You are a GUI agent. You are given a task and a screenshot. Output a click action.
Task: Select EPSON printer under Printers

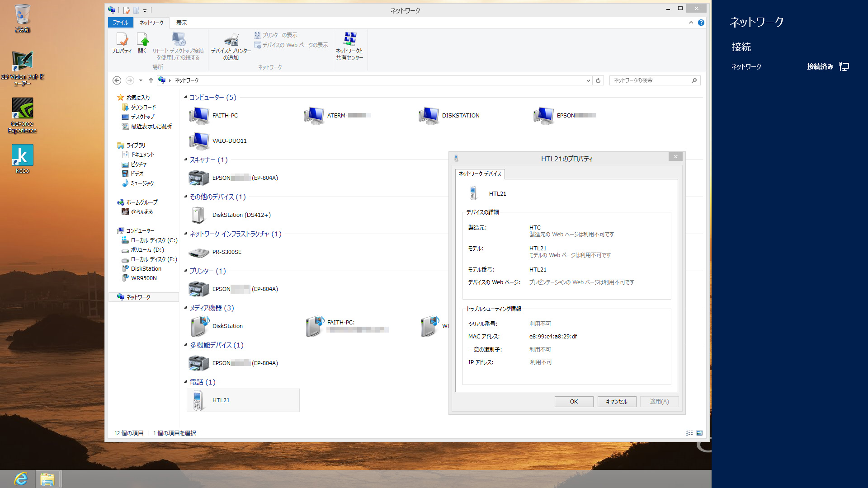[x=234, y=289]
